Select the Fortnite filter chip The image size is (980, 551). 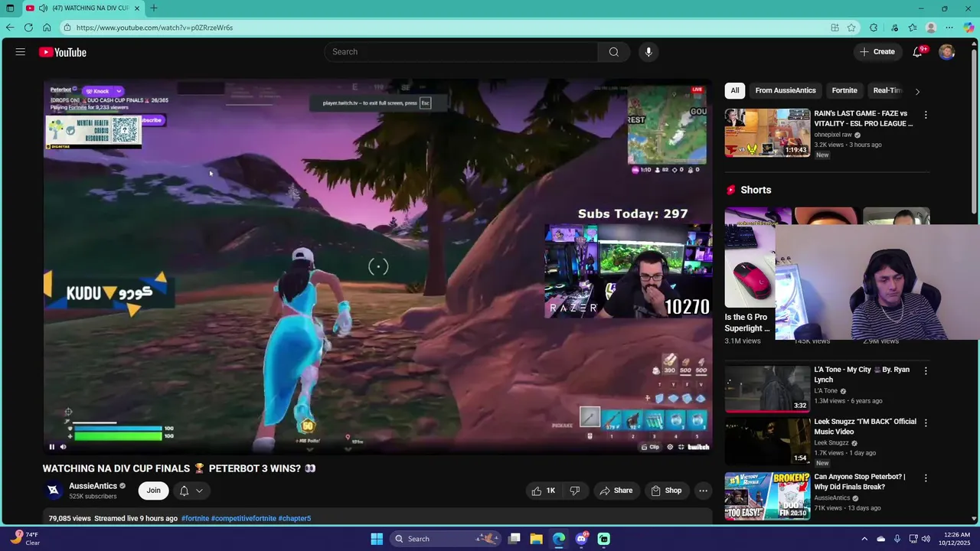[x=844, y=90]
